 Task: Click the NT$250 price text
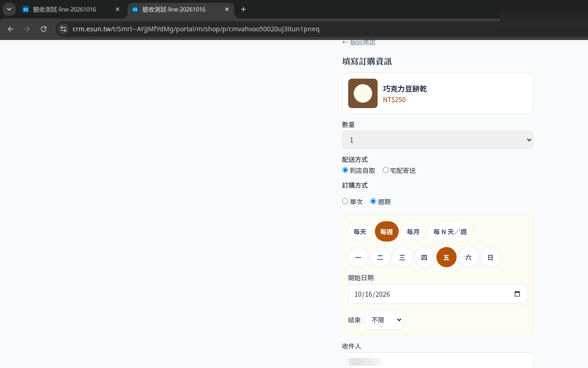[394, 99]
